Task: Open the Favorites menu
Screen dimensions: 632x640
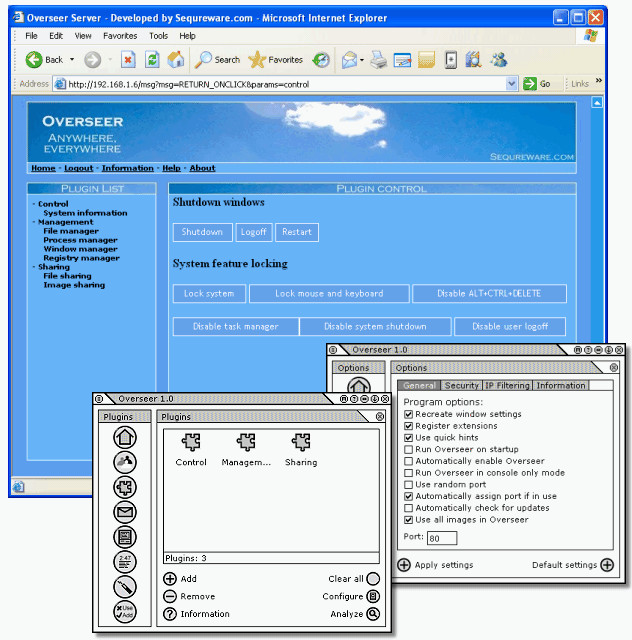Action: pos(120,36)
